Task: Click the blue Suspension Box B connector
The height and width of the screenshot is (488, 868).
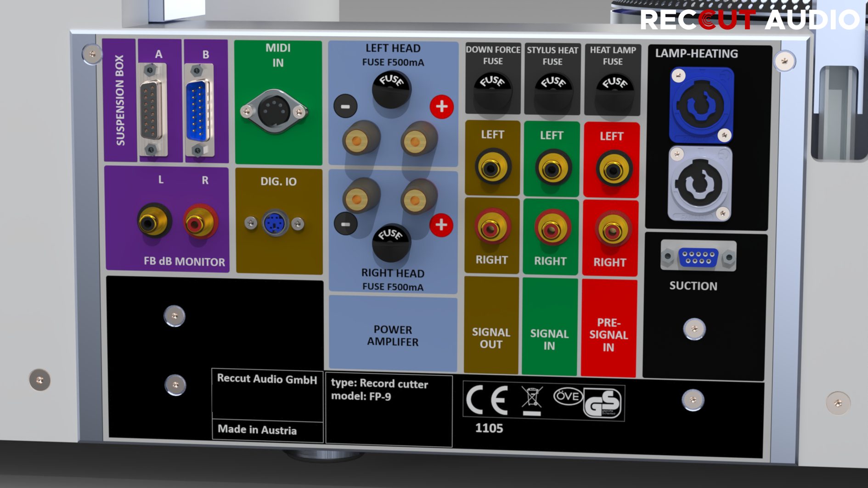Action: coord(198,111)
